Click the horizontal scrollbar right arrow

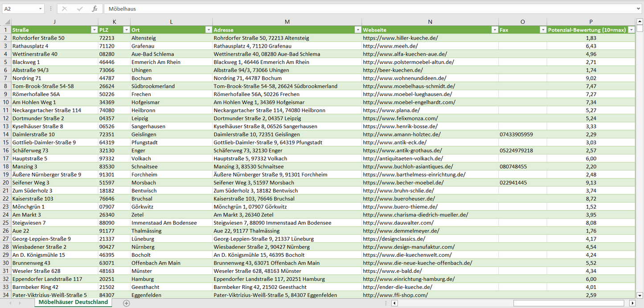pos(632,303)
